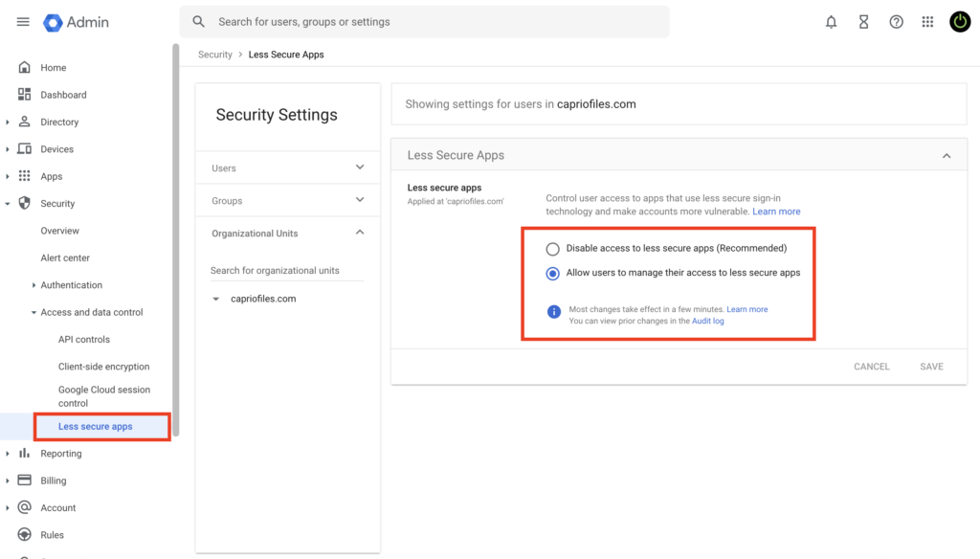
Task: Expand the Billing sidebar arrow
Action: (8, 481)
